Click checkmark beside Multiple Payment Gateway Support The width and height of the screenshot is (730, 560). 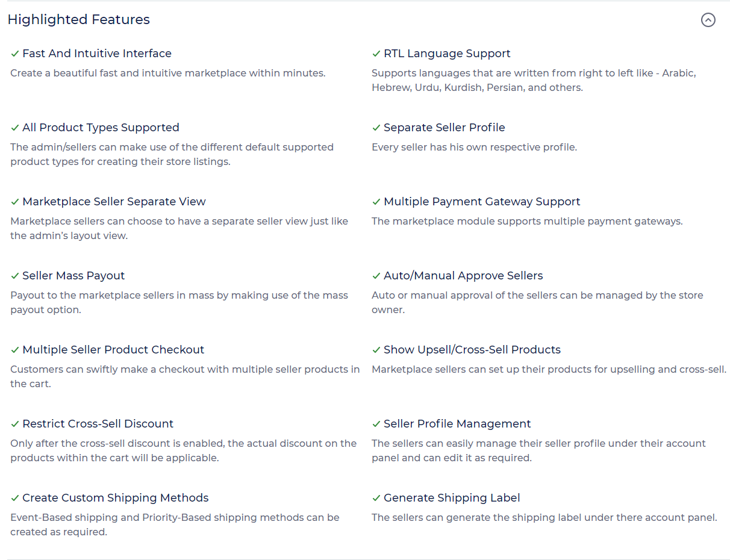coord(376,202)
